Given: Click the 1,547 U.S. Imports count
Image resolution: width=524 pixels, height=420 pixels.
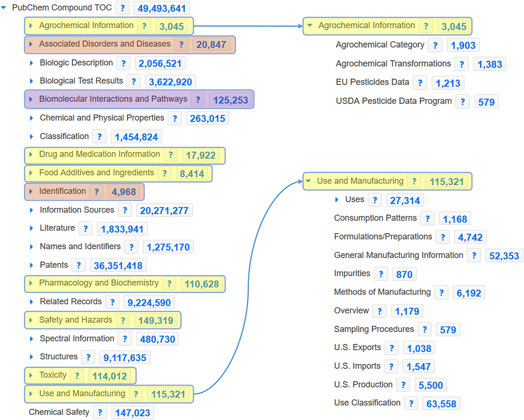Looking at the screenshot, I should (x=418, y=367).
